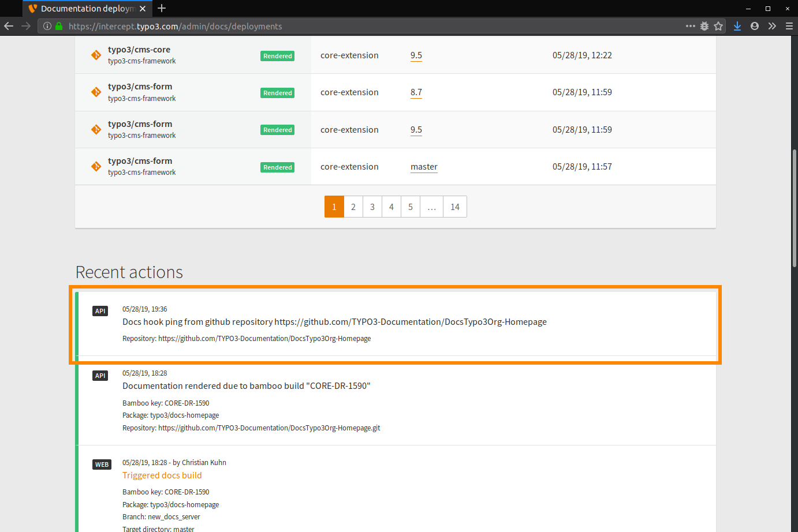Click the Rendered badge in the master row
The height and width of the screenshot is (532, 798).
tap(278, 167)
